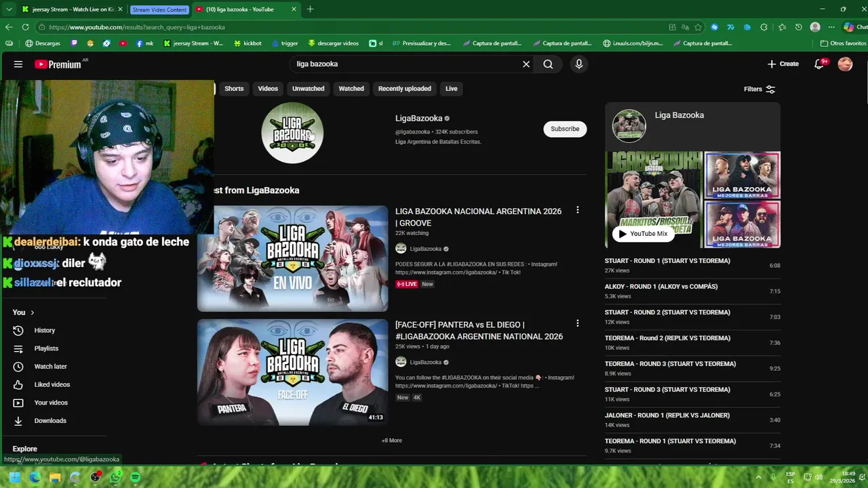
Task: Open options for FACE-OFF PANTERA video
Action: pos(577,324)
